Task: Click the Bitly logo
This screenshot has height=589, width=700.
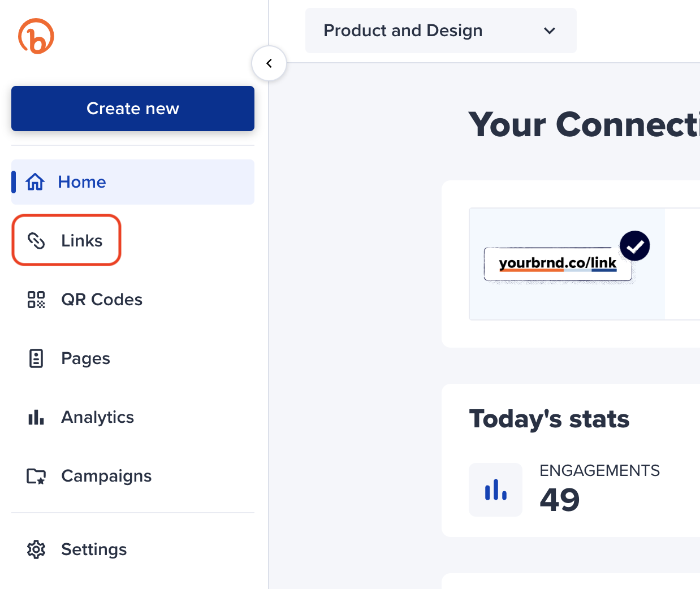Action: pos(36,36)
